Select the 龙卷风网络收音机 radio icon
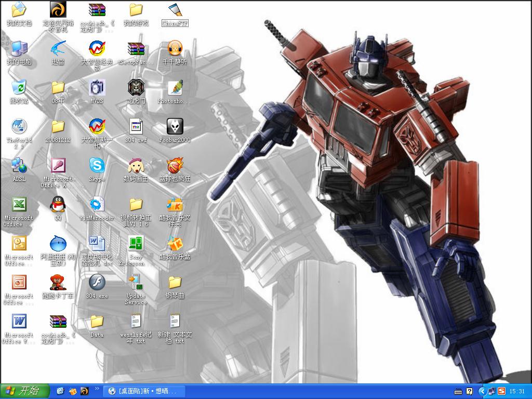Screen dimensions: 532x399 coord(58,10)
